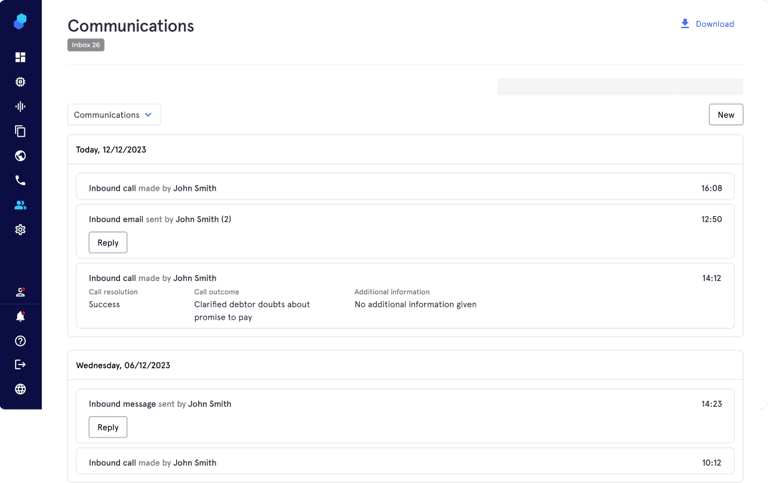This screenshot has width=768, height=483.
Task: Click the user profile icon in sidebar
Action: (x=20, y=292)
